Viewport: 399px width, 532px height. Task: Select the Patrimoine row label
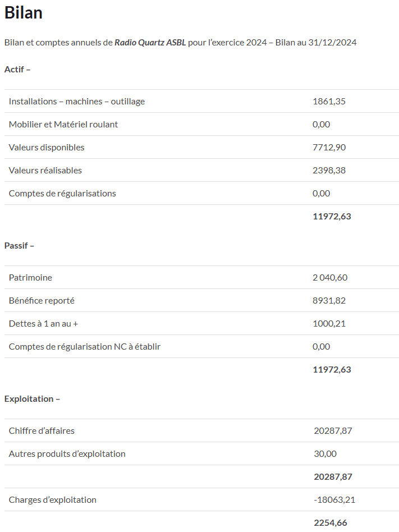(30, 278)
